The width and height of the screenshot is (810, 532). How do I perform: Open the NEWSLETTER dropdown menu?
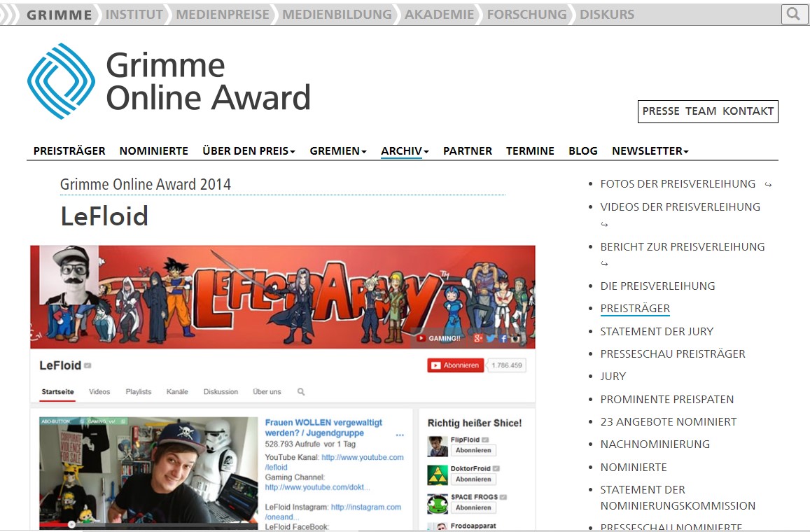point(650,150)
